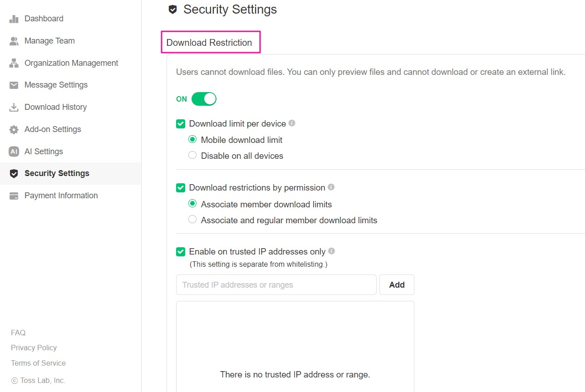This screenshot has height=392, width=585.
Task: Click the Dashboard bar chart icon
Action: coord(14,19)
